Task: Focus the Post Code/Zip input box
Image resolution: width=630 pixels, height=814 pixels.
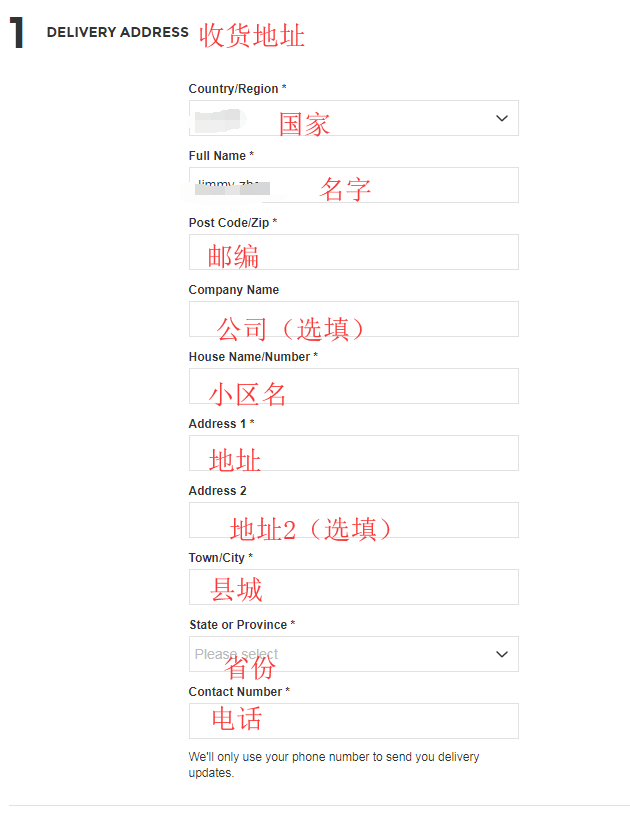Action: pyautogui.click(x=353, y=252)
